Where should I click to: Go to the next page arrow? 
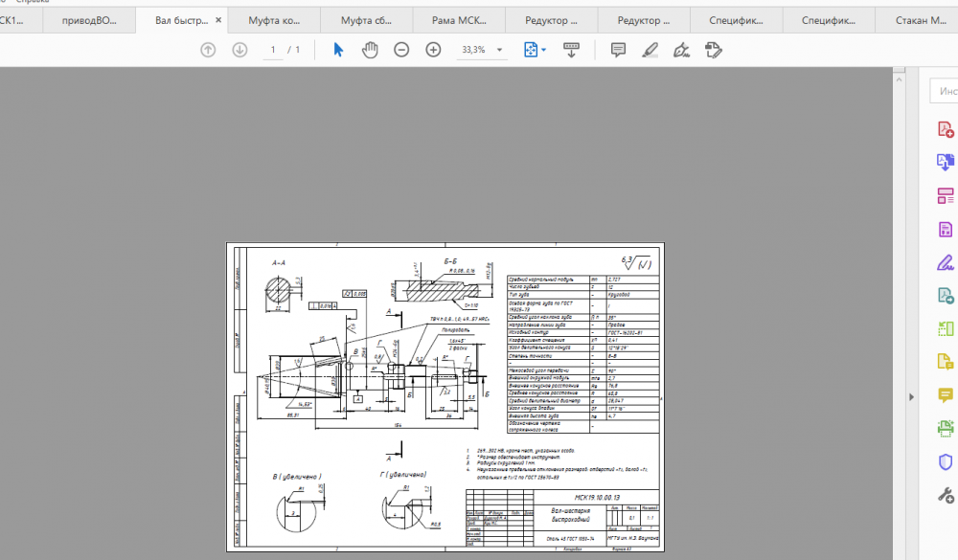[239, 50]
